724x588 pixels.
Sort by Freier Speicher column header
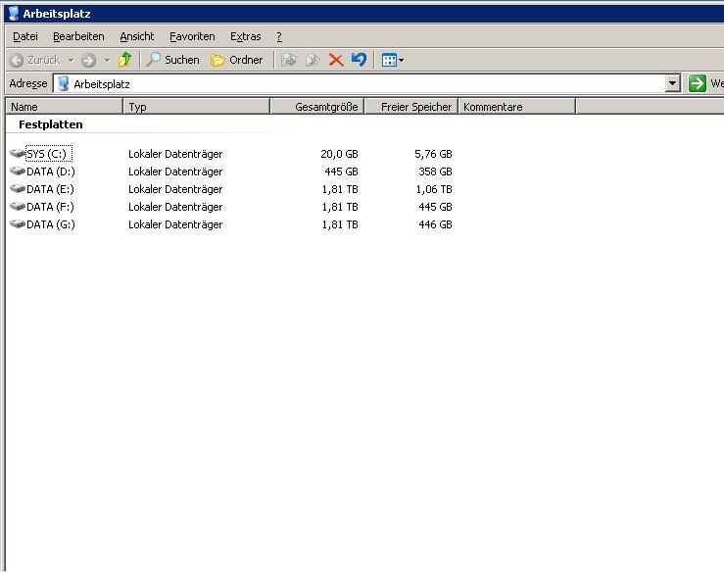click(411, 107)
